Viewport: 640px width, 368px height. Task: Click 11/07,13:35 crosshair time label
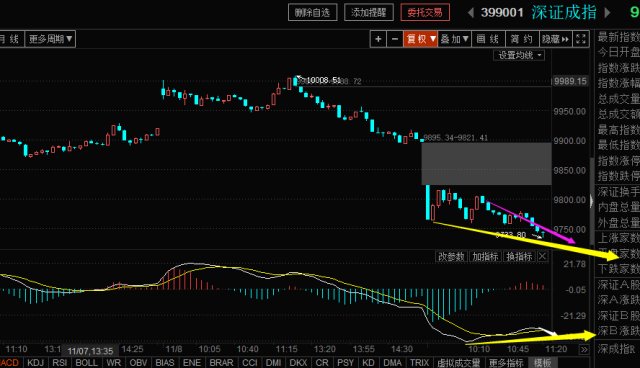pyautogui.click(x=90, y=351)
